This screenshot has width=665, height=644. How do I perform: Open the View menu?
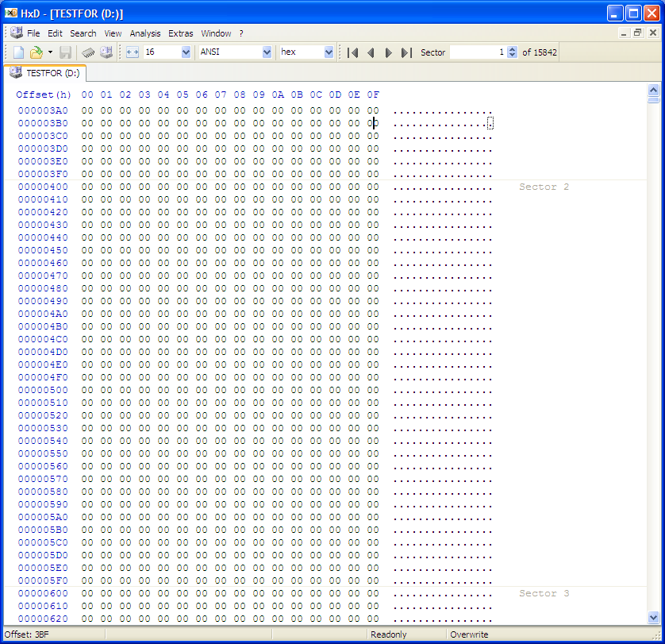(x=113, y=33)
